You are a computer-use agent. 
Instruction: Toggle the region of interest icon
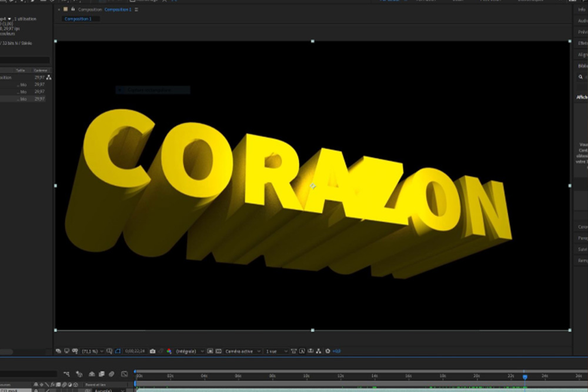(118, 351)
